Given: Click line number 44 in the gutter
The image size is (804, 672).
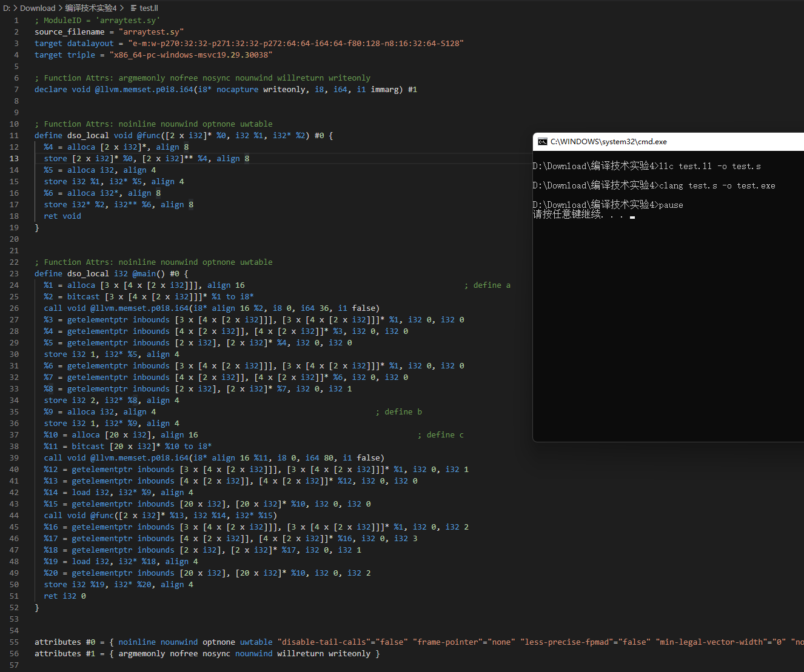Looking at the screenshot, I should point(14,515).
